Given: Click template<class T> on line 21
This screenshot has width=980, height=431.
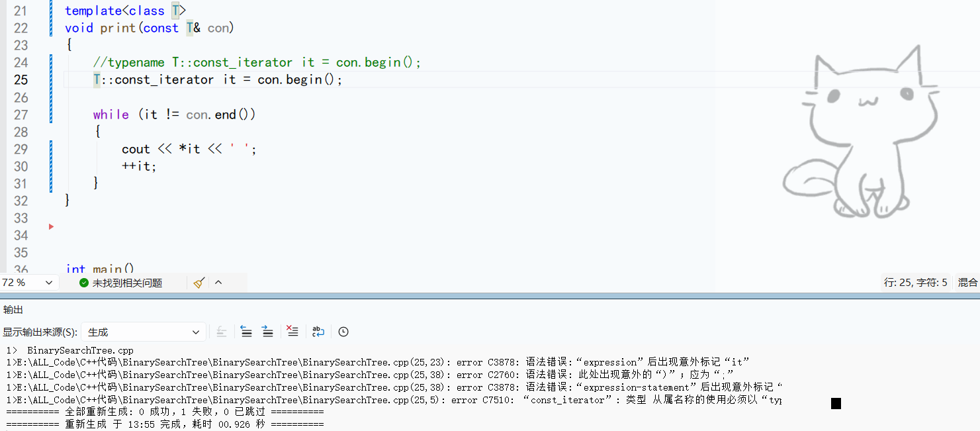Looking at the screenshot, I should tap(126, 11).
